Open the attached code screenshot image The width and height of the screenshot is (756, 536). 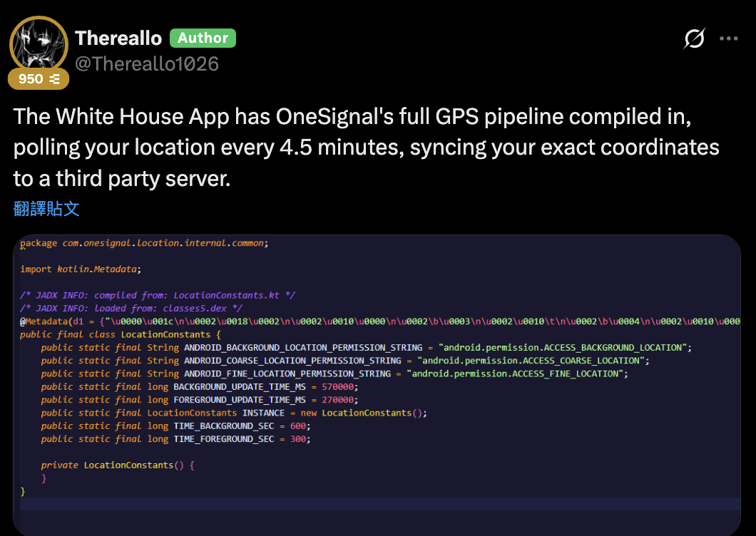(x=377, y=385)
